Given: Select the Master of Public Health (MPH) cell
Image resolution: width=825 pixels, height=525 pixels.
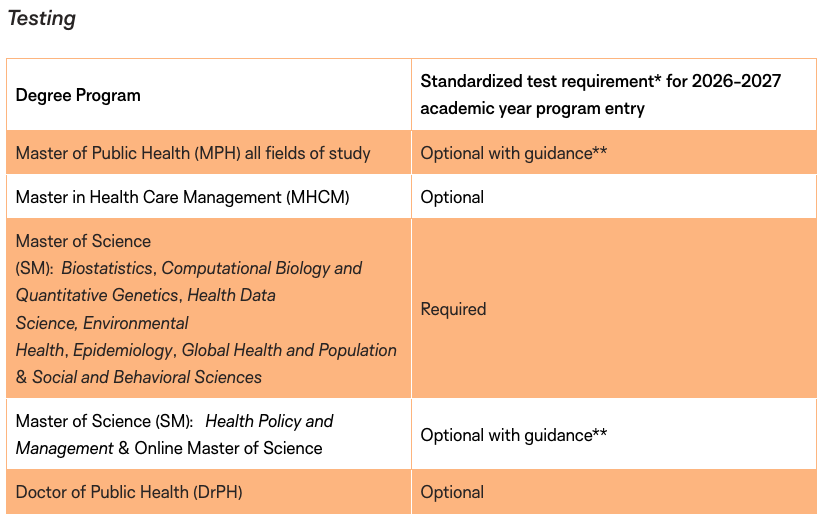Looking at the screenshot, I should tap(193, 153).
